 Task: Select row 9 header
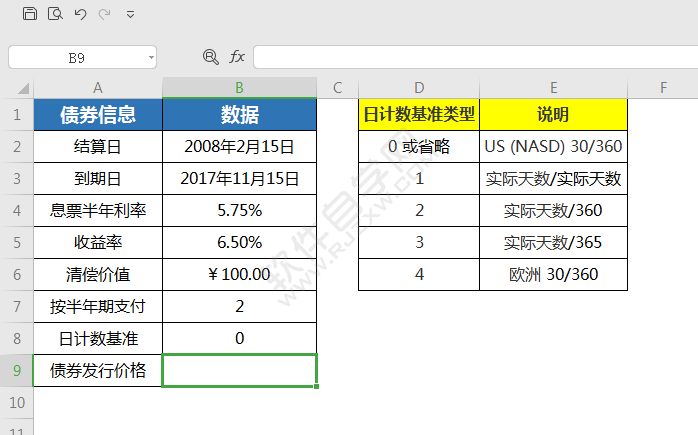pyautogui.click(x=17, y=370)
